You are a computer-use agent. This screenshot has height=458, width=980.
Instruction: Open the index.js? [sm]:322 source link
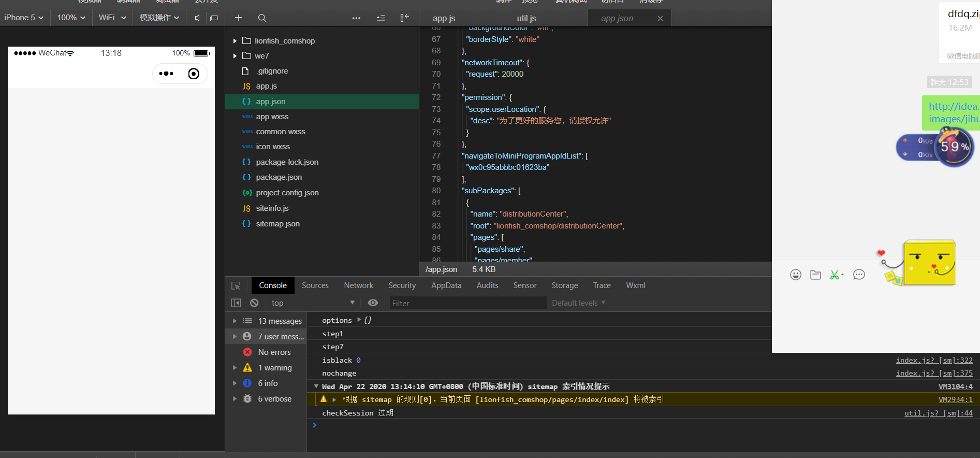coord(934,360)
